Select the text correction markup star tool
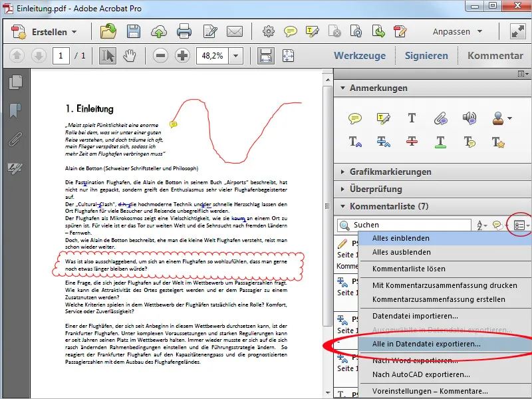The image size is (532, 399). (x=498, y=142)
